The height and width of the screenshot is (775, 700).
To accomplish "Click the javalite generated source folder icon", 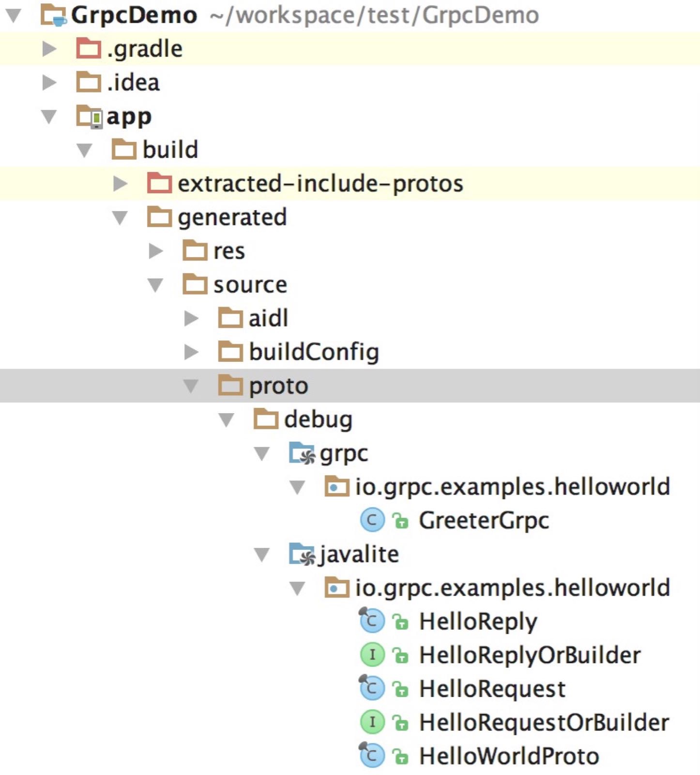I will 302,554.
